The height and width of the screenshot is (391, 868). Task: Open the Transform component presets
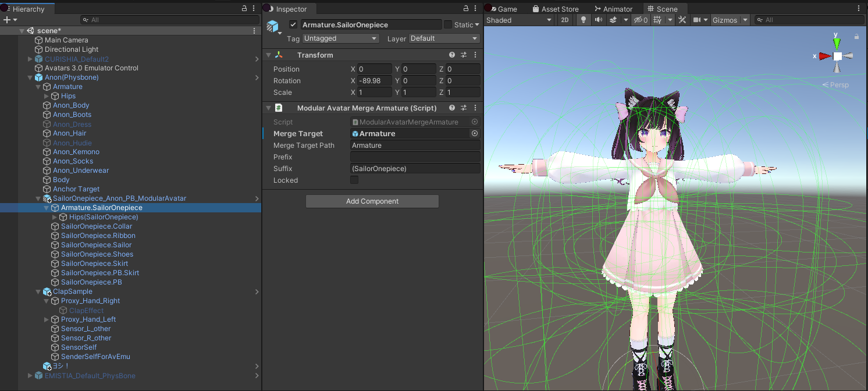coord(464,55)
